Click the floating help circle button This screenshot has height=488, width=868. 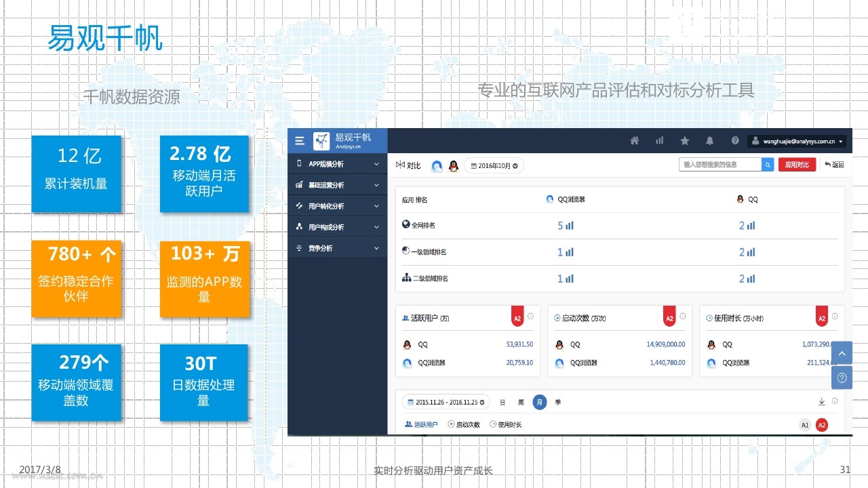coord(842,378)
